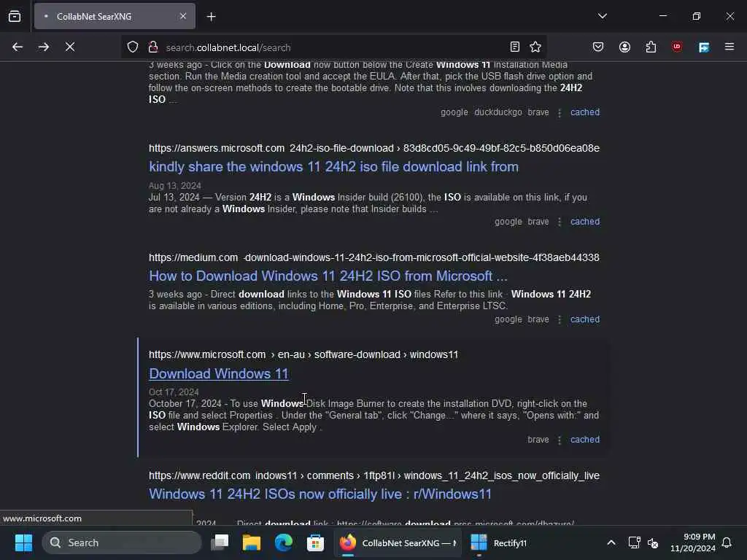Open clock and date 9:09 PM
747x560 pixels.
693,542
